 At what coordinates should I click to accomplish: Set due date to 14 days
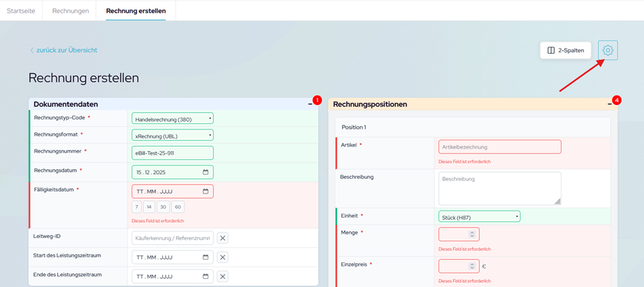pyautogui.click(x=149, y=207)
